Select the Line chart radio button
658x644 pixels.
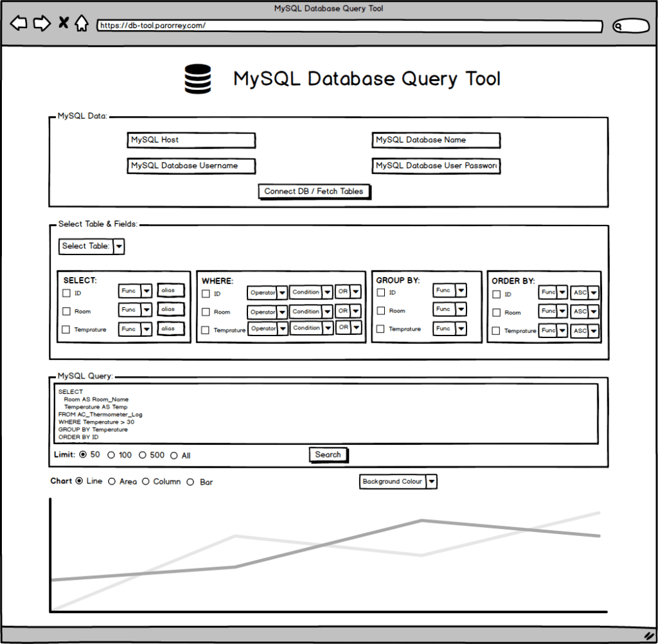[x=79, y=481]
